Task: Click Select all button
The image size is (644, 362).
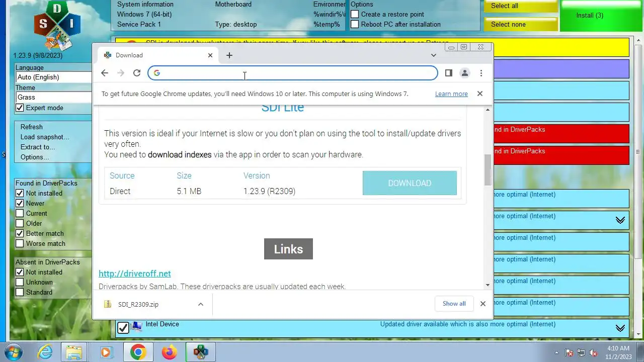Action: pyautogui.click(x=521, y=6)
